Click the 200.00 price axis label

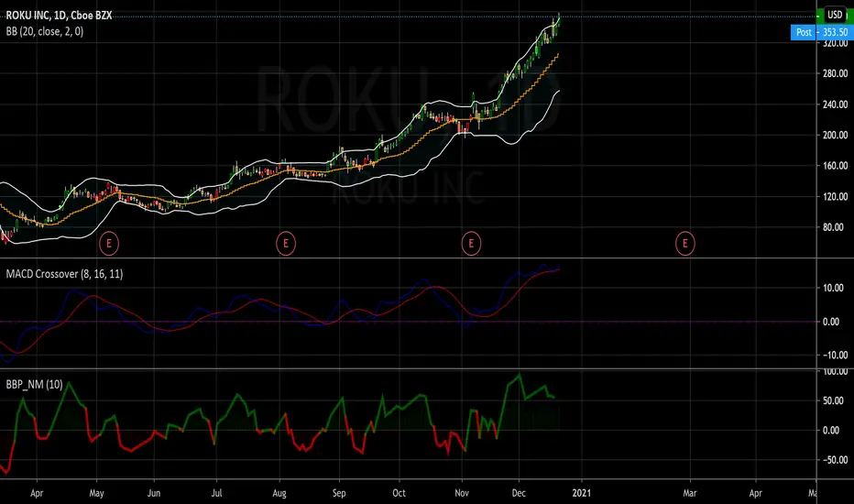click(835, 135)
